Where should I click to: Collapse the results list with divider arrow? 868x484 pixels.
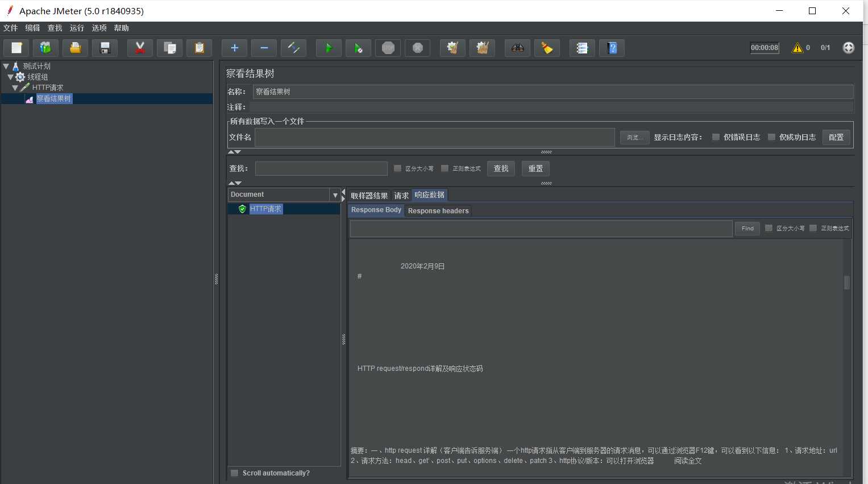(343, 192)
